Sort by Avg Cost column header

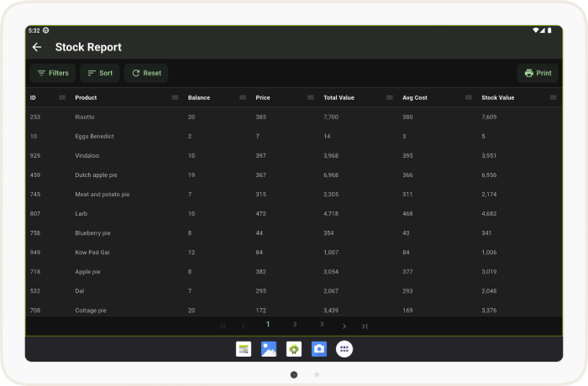[415, 98]
